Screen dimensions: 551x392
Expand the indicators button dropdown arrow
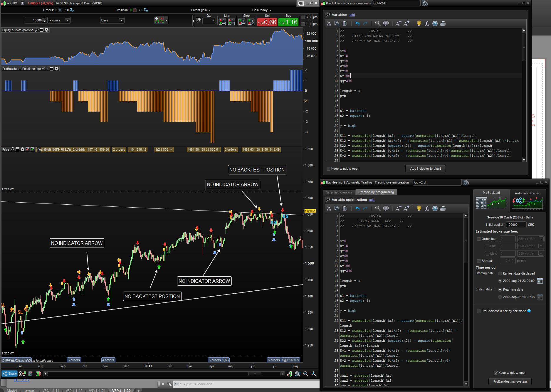[x=167, y=21]
